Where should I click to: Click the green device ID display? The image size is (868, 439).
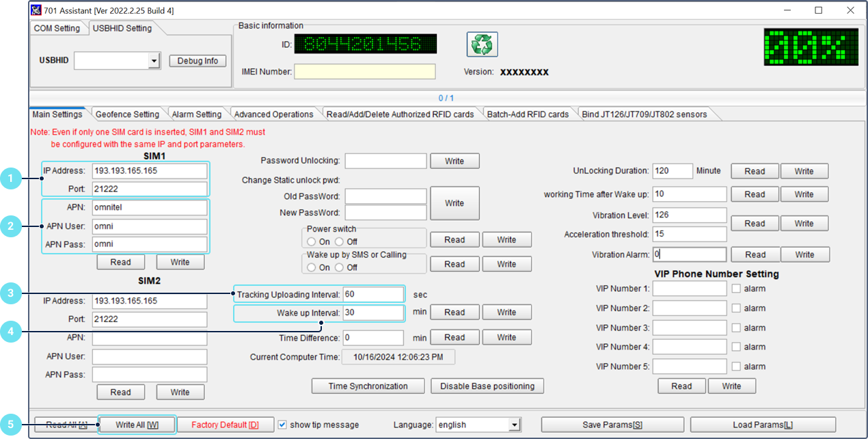pos(365,44)
